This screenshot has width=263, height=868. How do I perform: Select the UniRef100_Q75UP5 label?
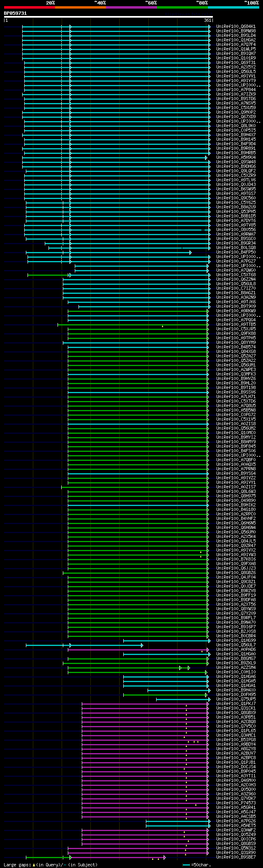236,699
